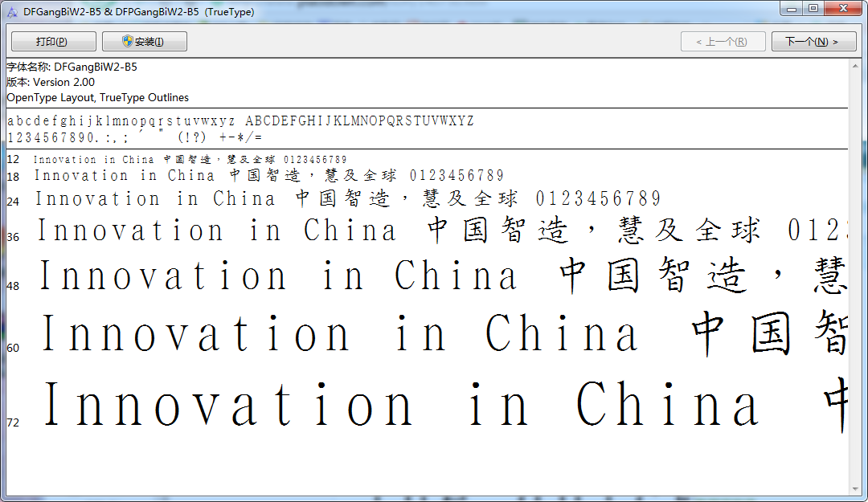Minimize the font viewer window
The width and height of the screenshot is (868, 502).
pos(792,8)
